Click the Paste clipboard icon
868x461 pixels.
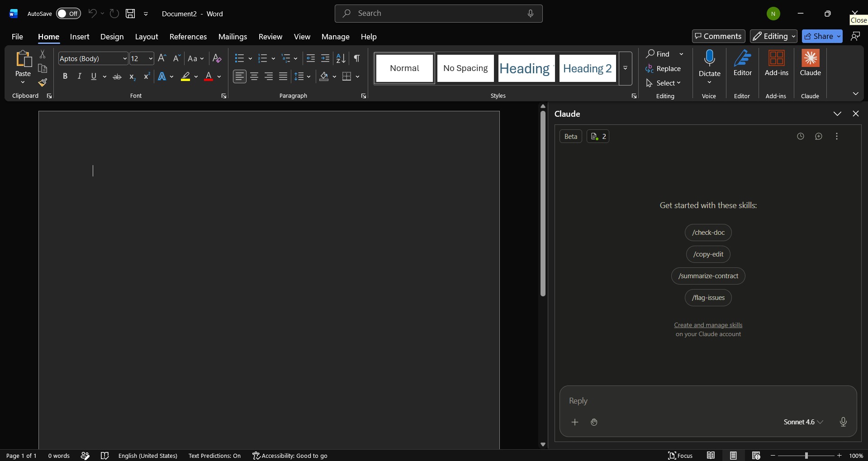(23, 59)
